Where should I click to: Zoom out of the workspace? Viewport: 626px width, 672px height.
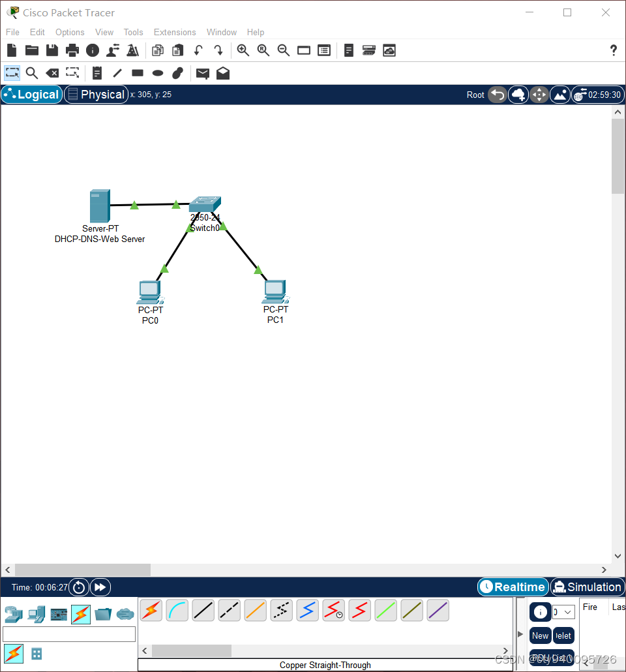click(x=284, y=51)
